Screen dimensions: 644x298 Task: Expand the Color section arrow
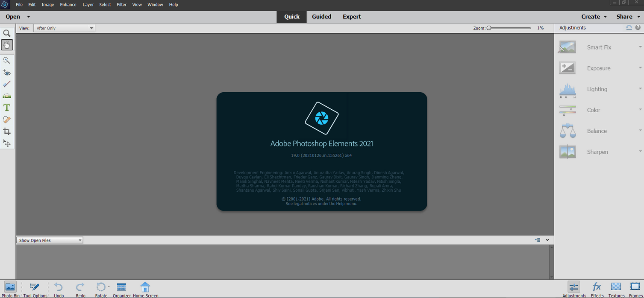point(640,109)
